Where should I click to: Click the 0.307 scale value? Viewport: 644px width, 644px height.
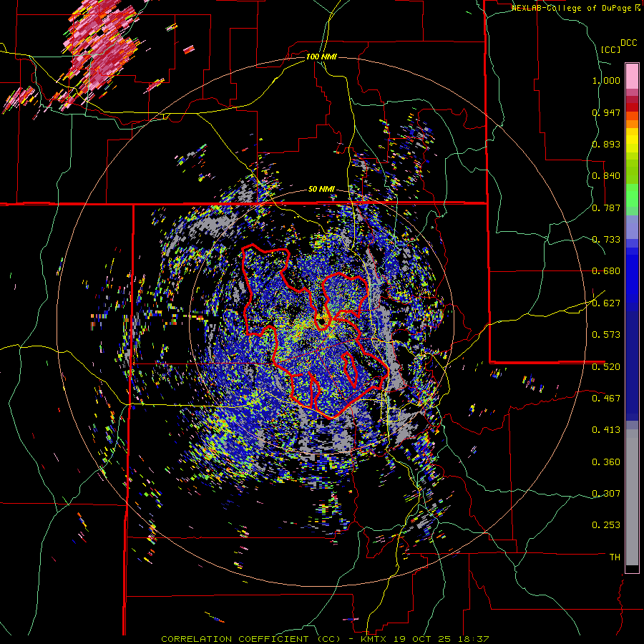coord(606,494)
